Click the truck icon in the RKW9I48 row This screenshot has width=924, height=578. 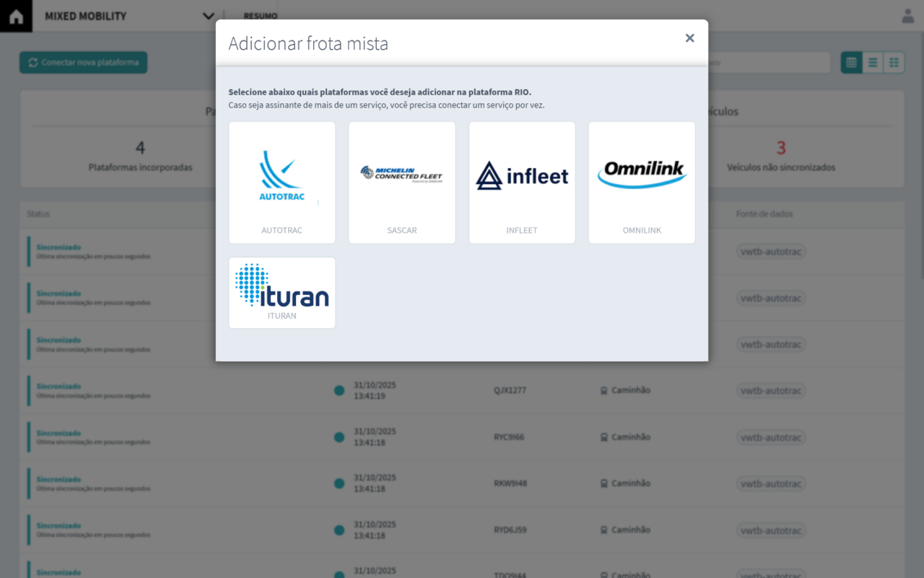pos(603,483)
